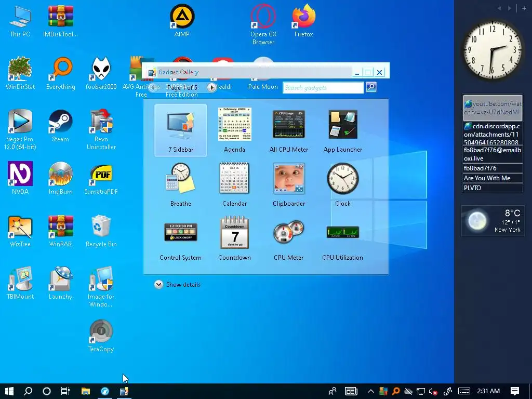The width and height of the screenshot is (532, 399).
Task: Select the SumatraPDF desktop icon
Action: point(101,178)
